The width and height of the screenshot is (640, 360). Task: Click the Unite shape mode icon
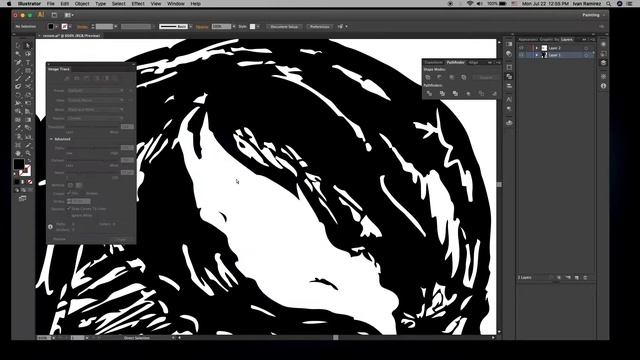428,77
